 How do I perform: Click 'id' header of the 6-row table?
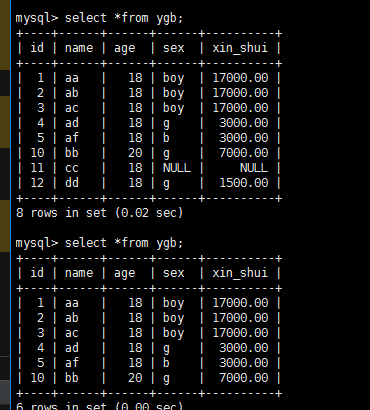click(x=37, y=273)
